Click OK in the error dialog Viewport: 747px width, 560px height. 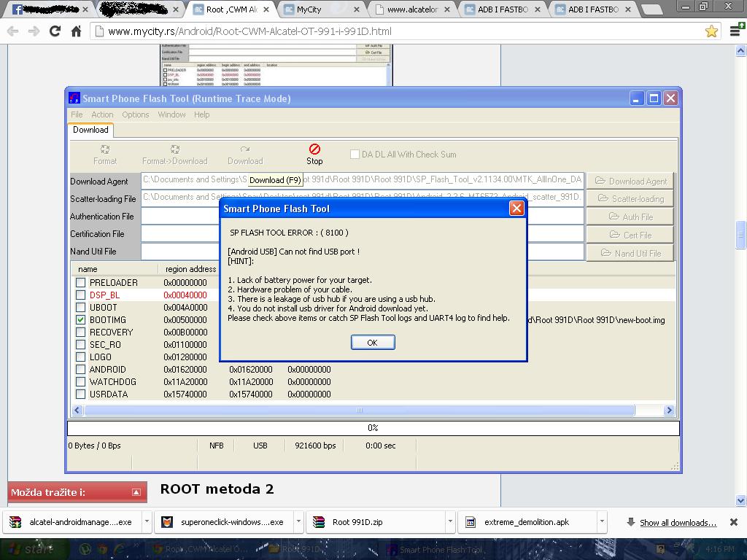(x=373, y=343)
